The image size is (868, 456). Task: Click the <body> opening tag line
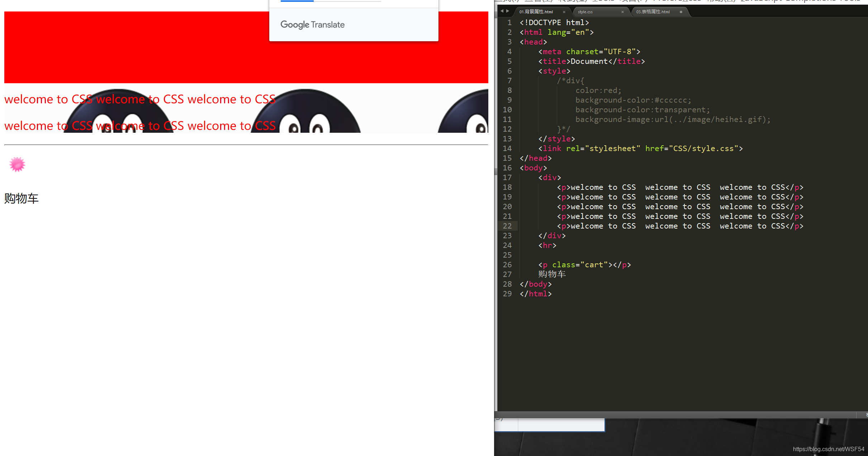click(533, 168)
